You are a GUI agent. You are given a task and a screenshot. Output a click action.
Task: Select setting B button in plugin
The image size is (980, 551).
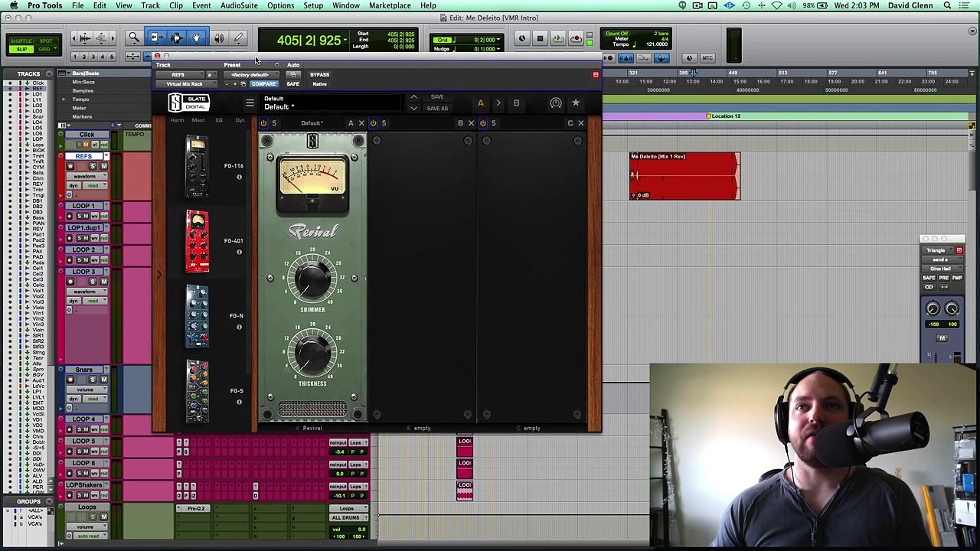[x=516, y=103]
